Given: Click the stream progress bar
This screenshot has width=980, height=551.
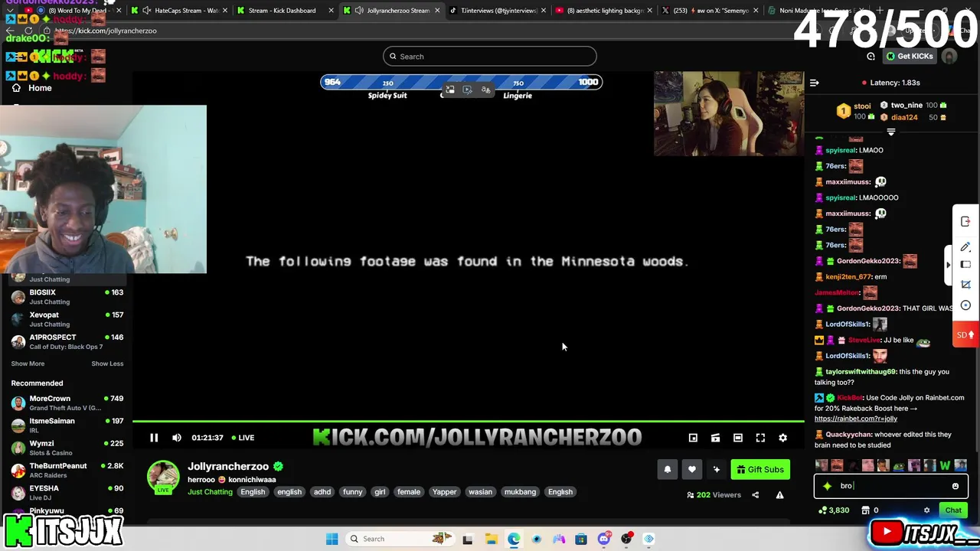Looking at the screenshot, I should click(468, 422).
